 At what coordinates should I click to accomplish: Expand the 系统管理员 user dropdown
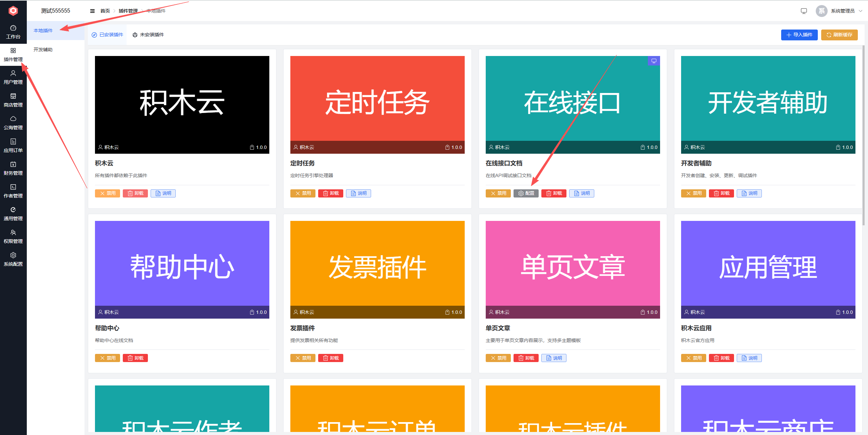tap(842, 11)
